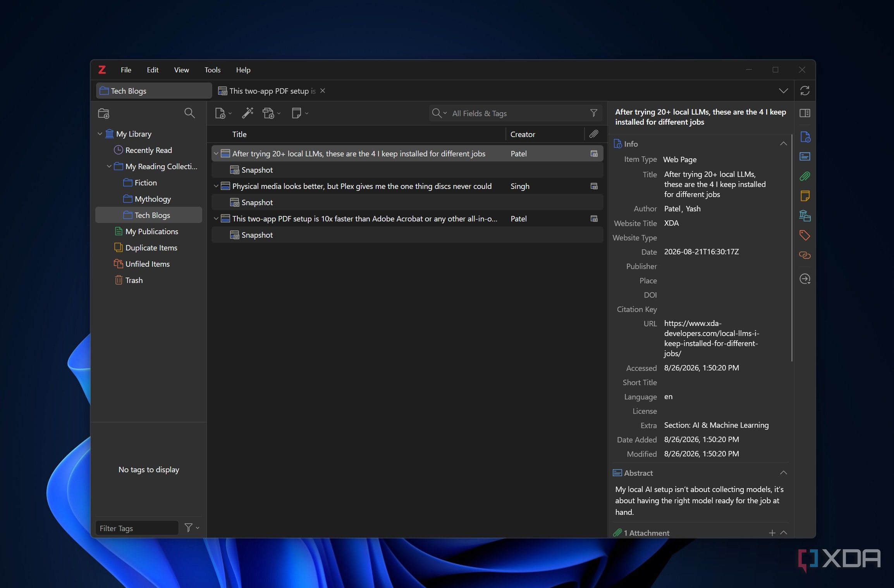Click the Add Item by Identifier wand
The image size is (894, 588).
click(x=248, y=113)
